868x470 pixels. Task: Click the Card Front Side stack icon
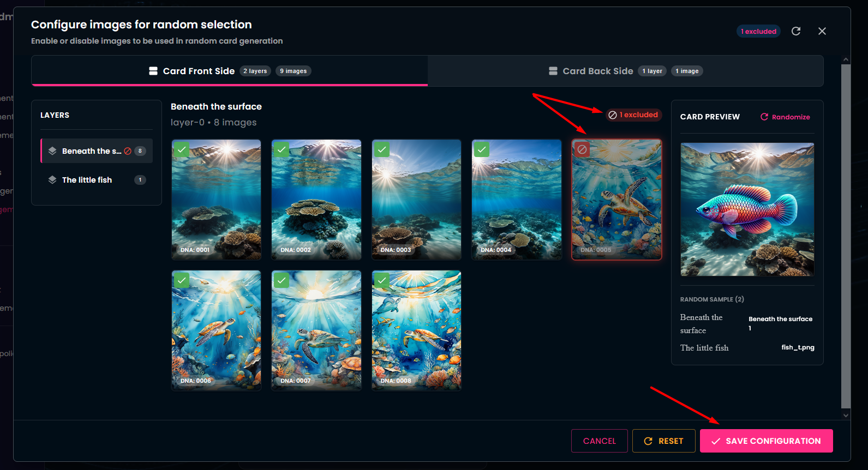153,71
